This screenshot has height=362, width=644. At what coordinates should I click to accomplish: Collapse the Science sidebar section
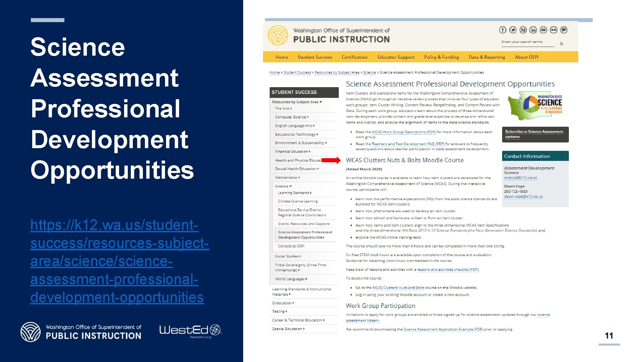click(283, 186)
